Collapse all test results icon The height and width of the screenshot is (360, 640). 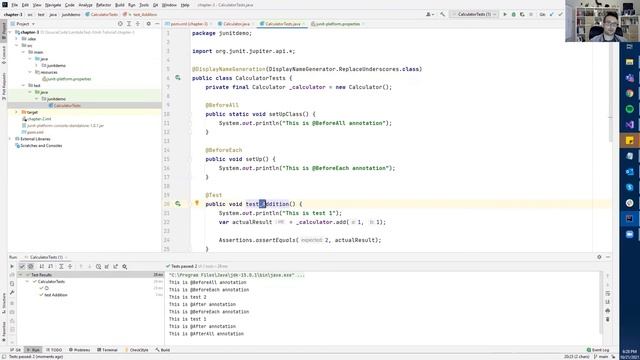tap(70, 267)
